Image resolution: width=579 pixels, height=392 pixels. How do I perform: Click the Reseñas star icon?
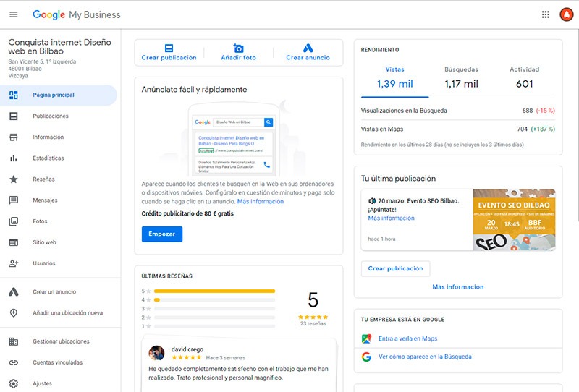14,179
